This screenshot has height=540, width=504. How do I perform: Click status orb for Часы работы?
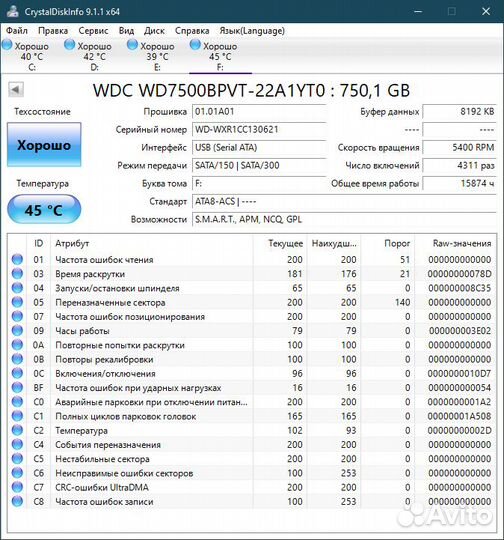(x=17, y=331)
